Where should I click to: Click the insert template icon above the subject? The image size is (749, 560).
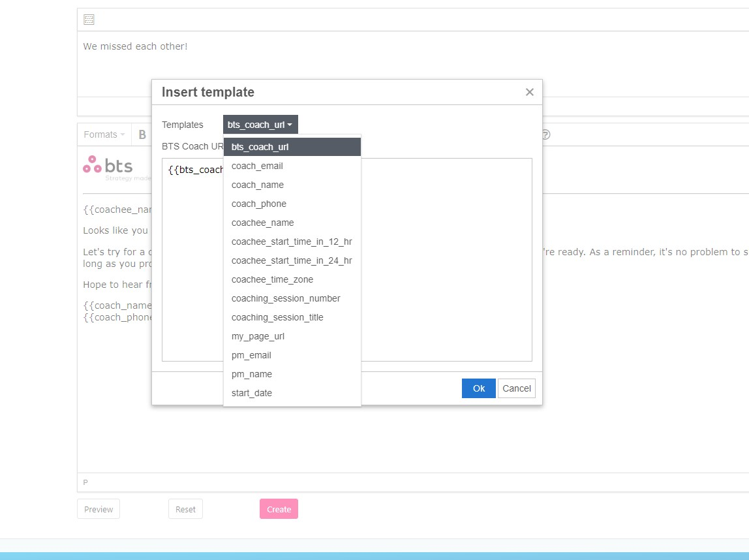coord(89,20)
